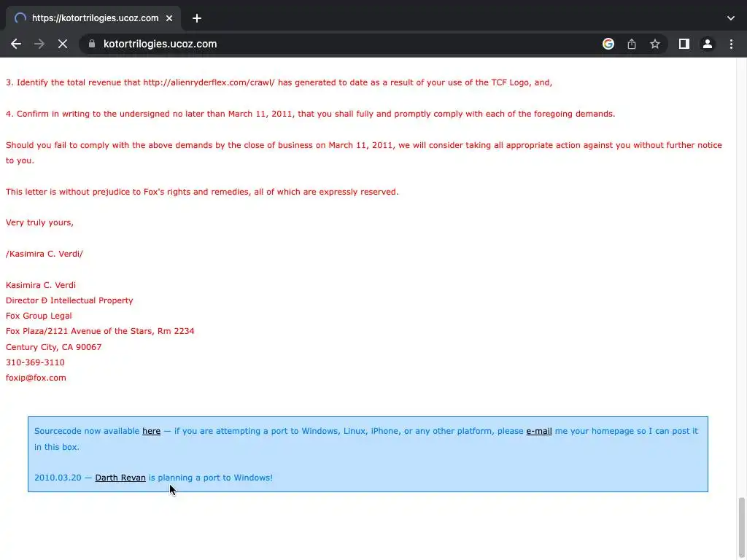Screen dimensions: 747x560
Task: Click the phone number 310-369-3110
Action: pyautogui.click(x=35, y=362)
